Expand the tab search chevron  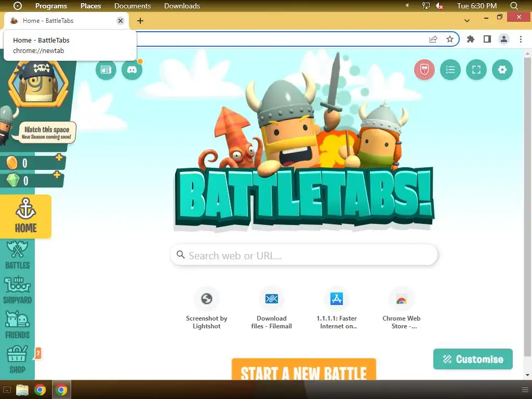point(467,21)
